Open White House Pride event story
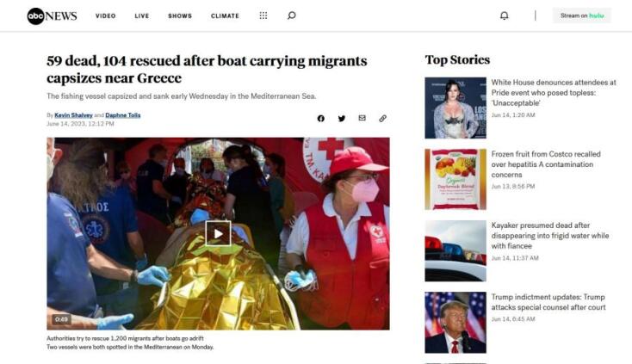Viewport: 632px width, 364px height. (554, 93)
